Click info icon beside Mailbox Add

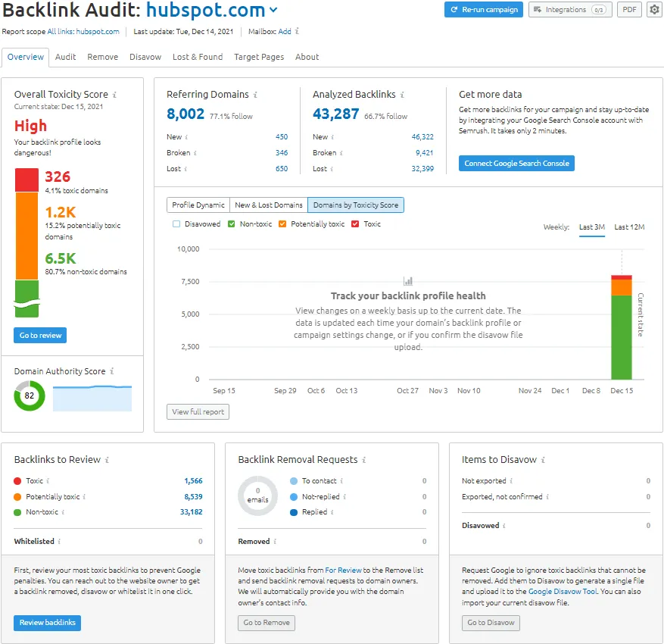pyautogui.click(x=297, y=31)
